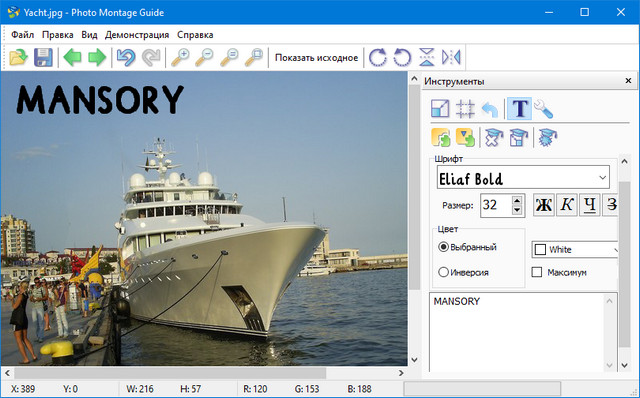Increase font size with up stepper

coord(517,200)
